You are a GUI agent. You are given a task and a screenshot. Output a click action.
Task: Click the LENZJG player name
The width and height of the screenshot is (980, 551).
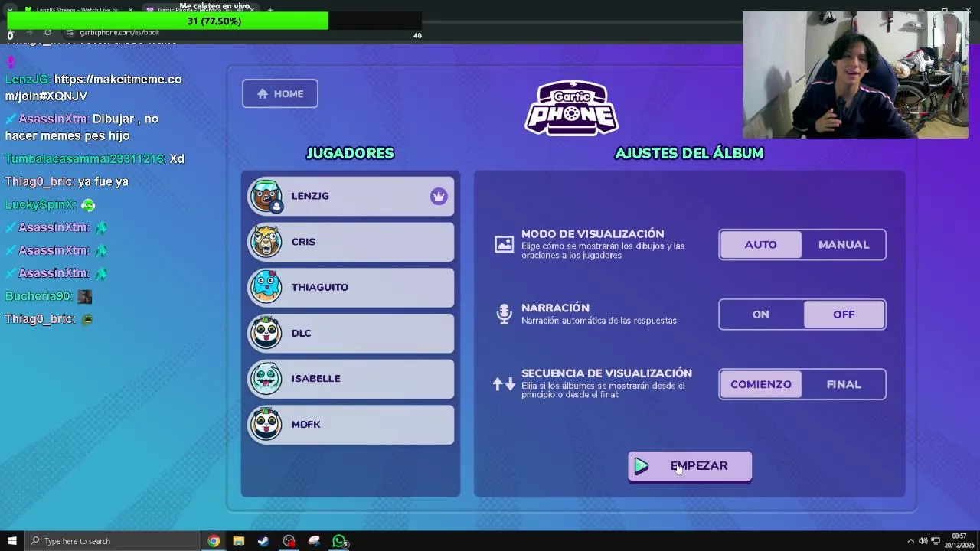click(310, 196)
